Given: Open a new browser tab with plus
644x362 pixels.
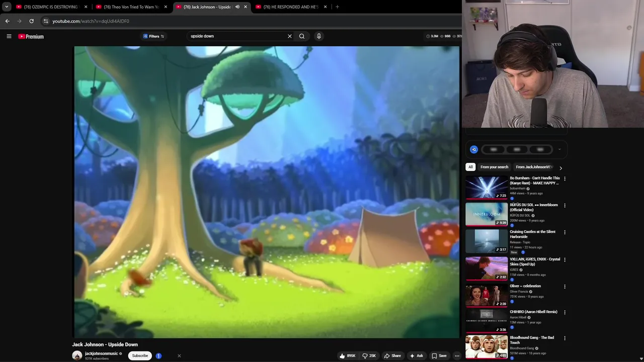Looking at the screenshot, I should 337,7.
